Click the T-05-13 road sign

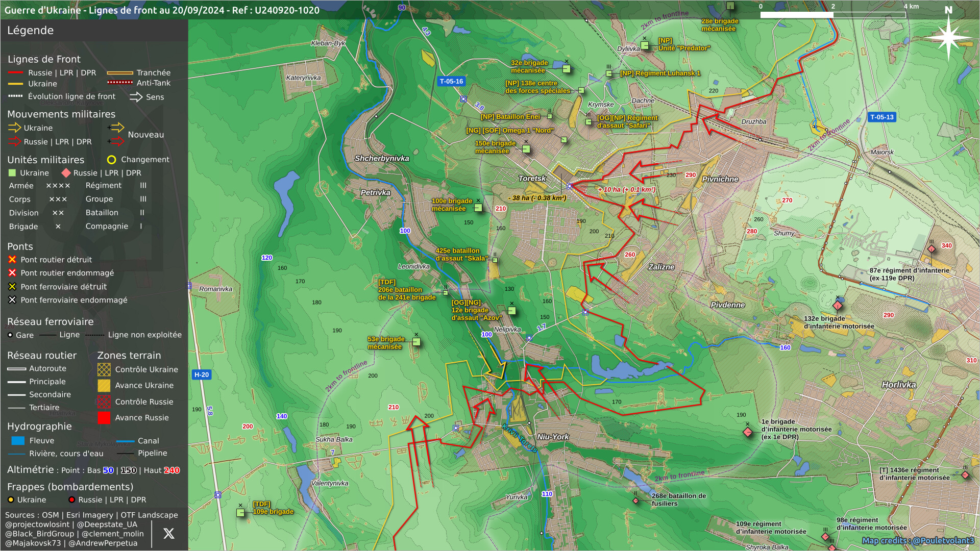point(882,117)
